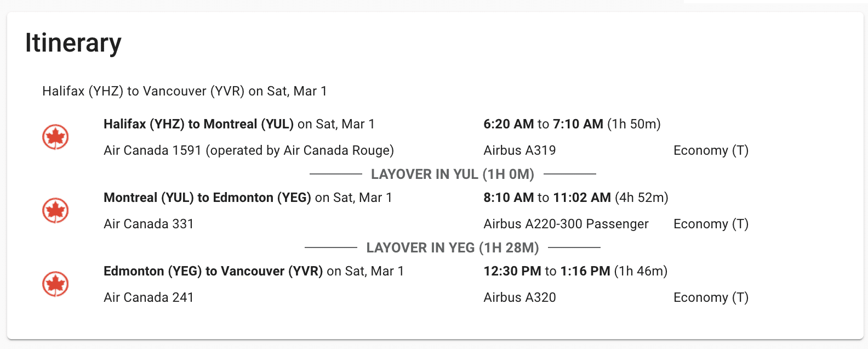Select the Air Canada 241 flight number
The image size is (868, 349).
[149, 297]
